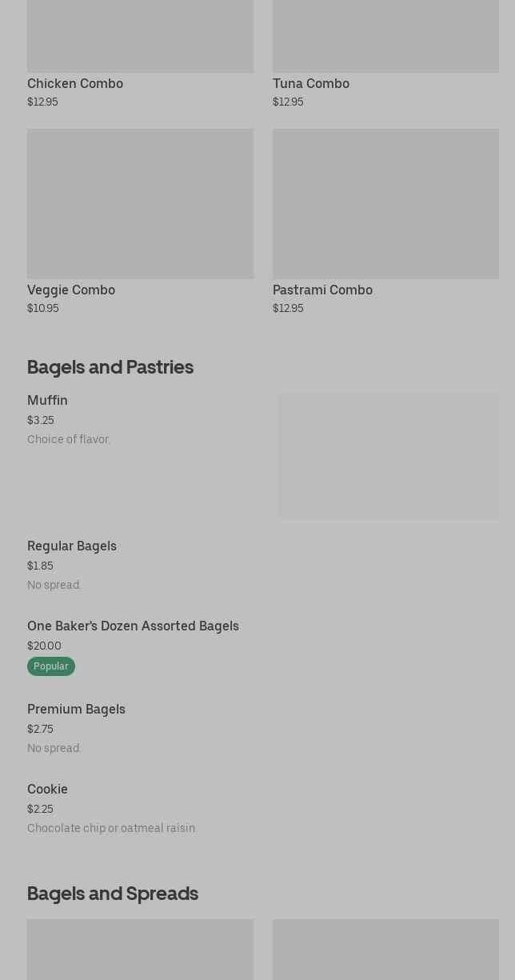
Task: Click the $20.00 baker's dozen price
Action: click(x=44, y=646)
